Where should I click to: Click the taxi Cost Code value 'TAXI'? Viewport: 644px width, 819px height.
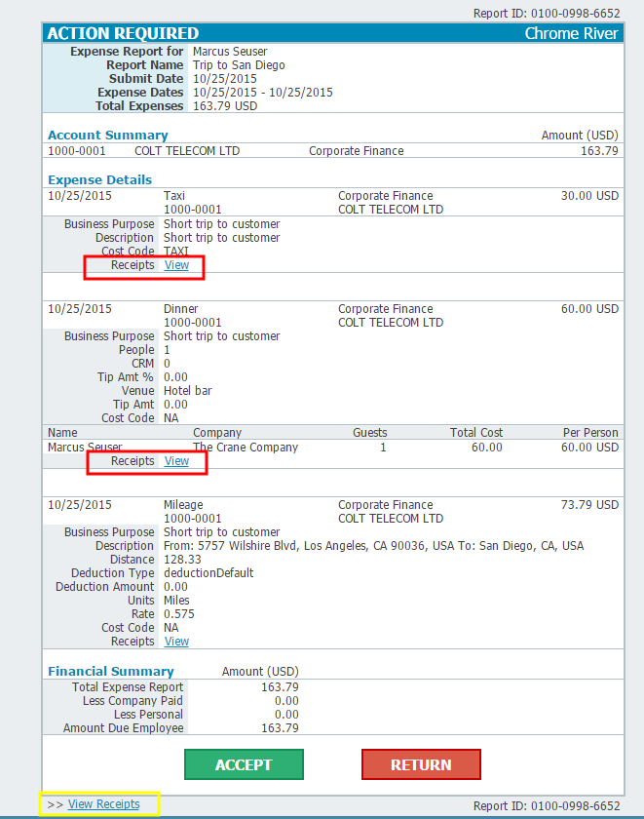(176, 252)
